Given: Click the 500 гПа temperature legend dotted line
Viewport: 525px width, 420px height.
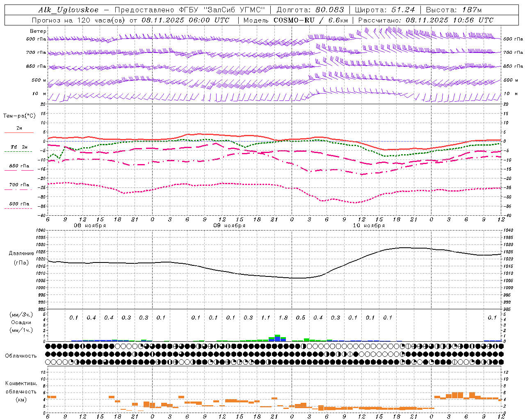Looking at the screenshot, I should (18, 208).
